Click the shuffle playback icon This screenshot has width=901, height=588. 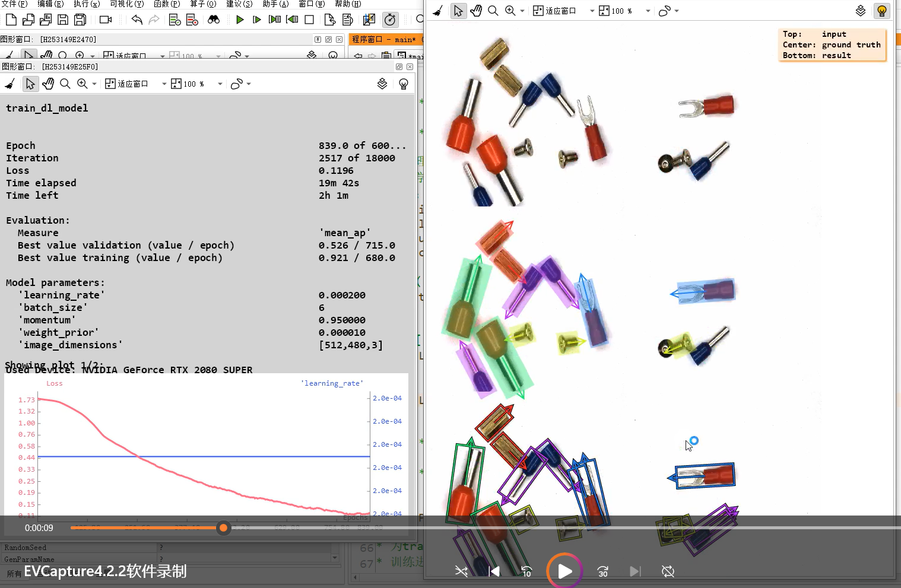(461, 571)
